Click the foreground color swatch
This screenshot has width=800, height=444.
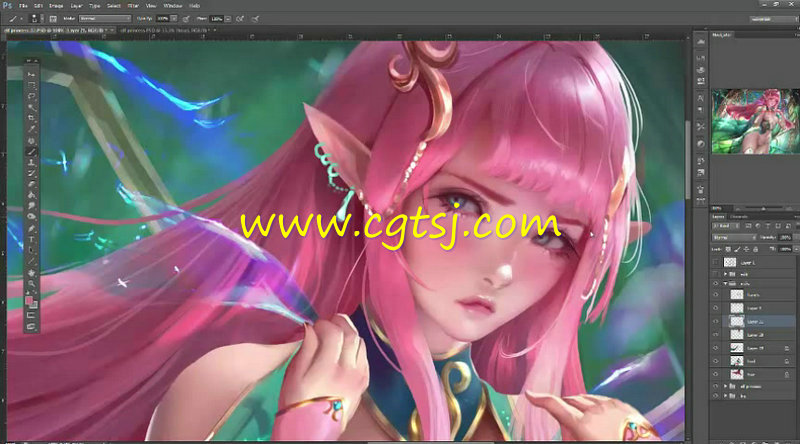click(x=29, y=301)
